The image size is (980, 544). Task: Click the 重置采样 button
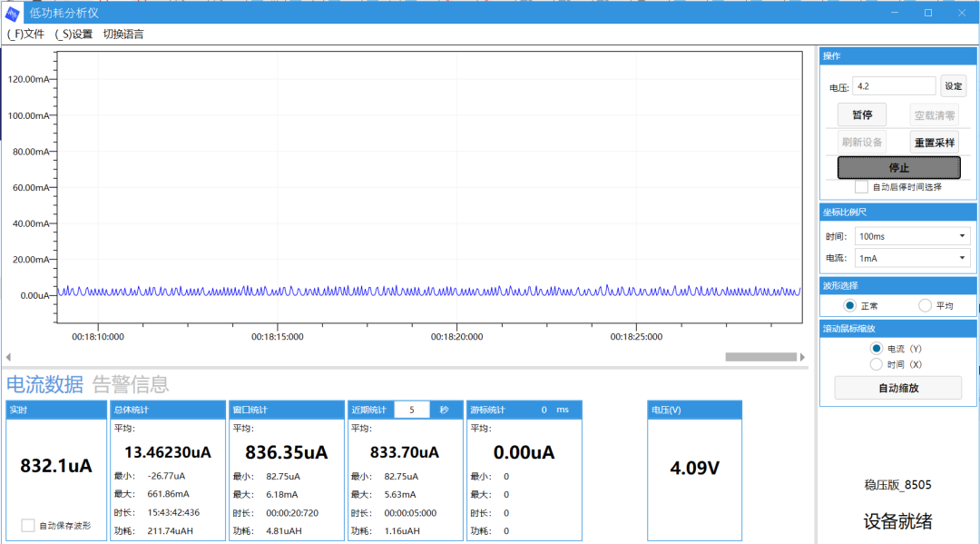coord(935,143)
